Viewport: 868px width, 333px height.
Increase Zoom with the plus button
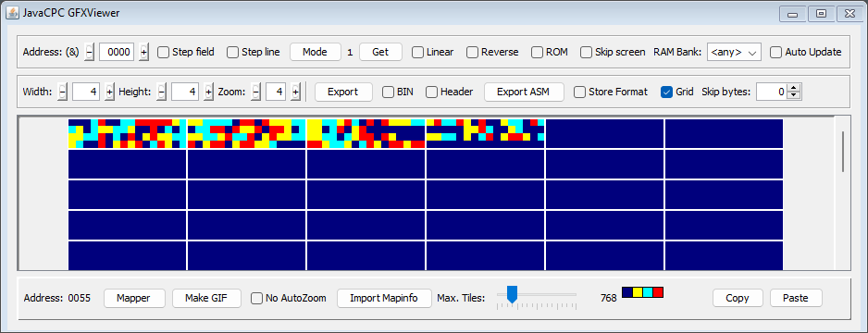point(295,92)
